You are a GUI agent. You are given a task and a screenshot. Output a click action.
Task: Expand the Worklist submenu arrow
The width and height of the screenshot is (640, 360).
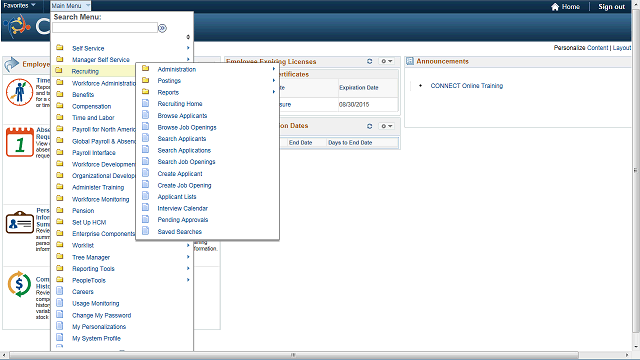[188, 245]
